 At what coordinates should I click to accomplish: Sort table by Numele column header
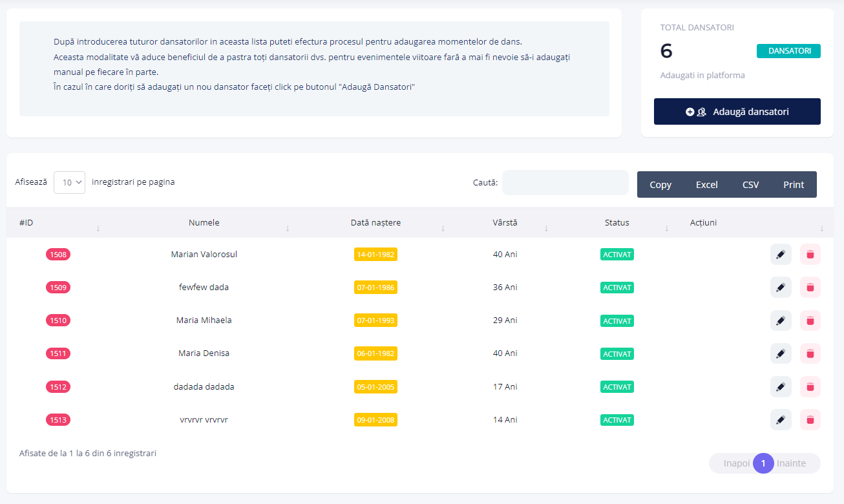click(204, 223)
